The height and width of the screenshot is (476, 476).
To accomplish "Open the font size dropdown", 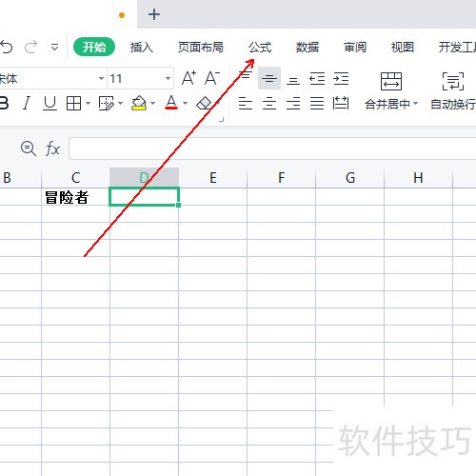I will 168,78.
